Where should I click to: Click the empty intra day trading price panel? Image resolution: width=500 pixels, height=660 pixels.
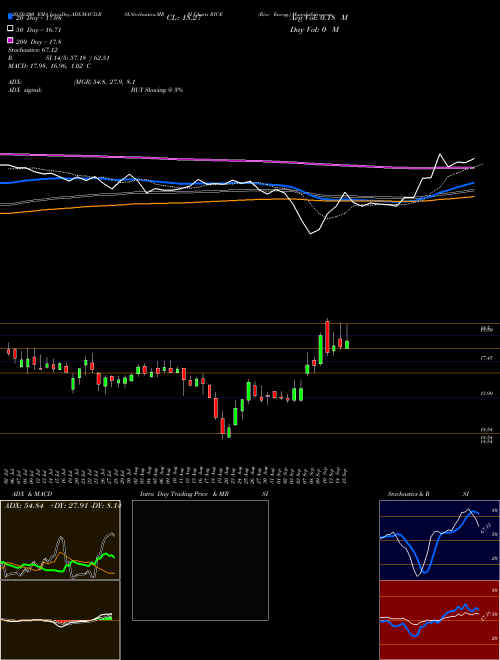[x=200, y=560]
